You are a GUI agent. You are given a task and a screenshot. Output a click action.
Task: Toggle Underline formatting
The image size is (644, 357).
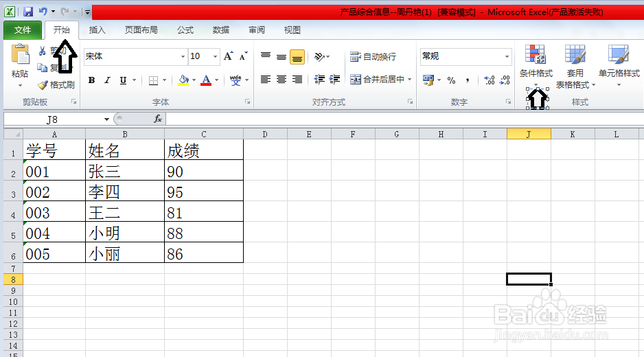[123, 80]
